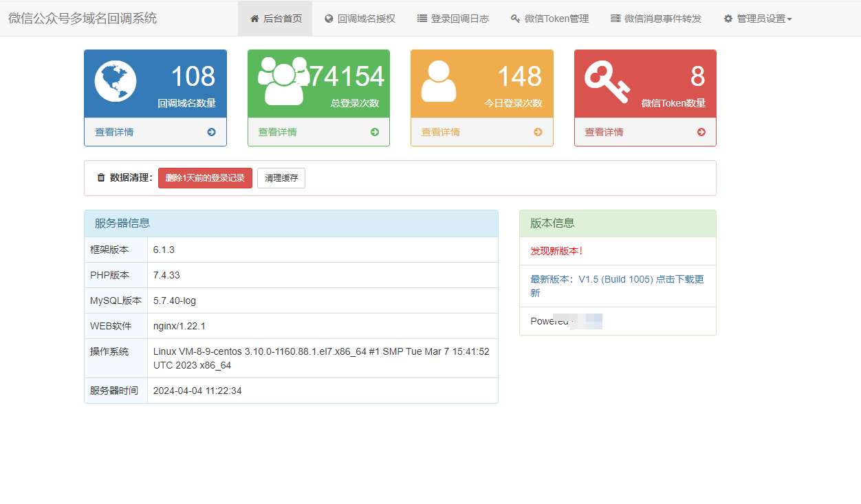Screen dimensions: 861x504
Task: Click the 服务器时间 label cell
Action: coord(116,391)
